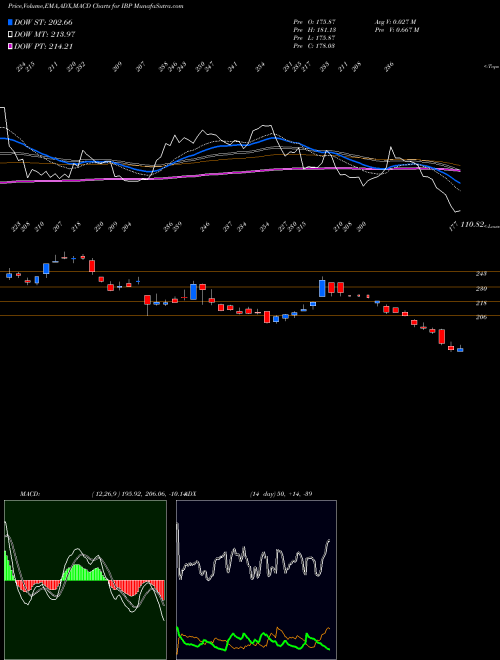This screenshot has height=660, width=500.
Task: Click the 206 price level label
Action: [481, 317]
